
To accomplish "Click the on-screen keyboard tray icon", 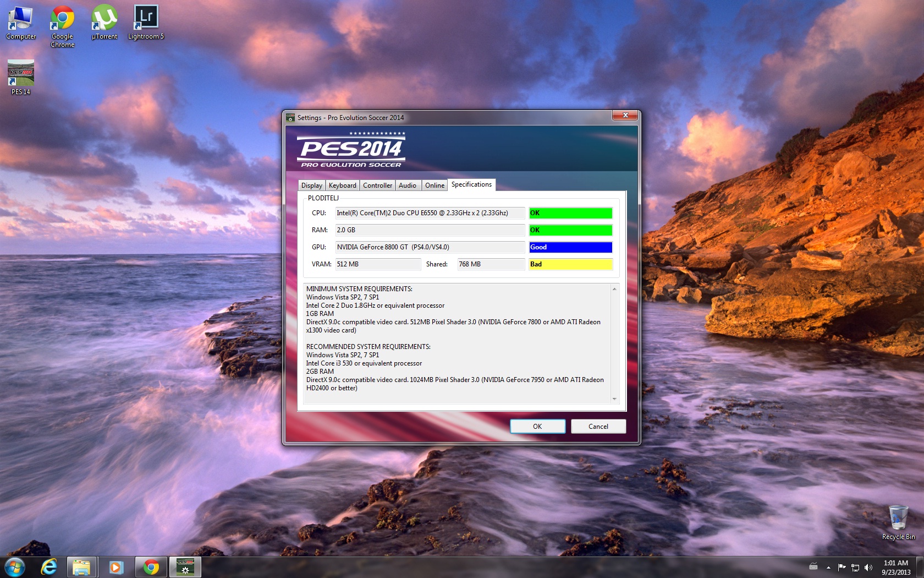I will pyautogui.click(x=813, y=568).
